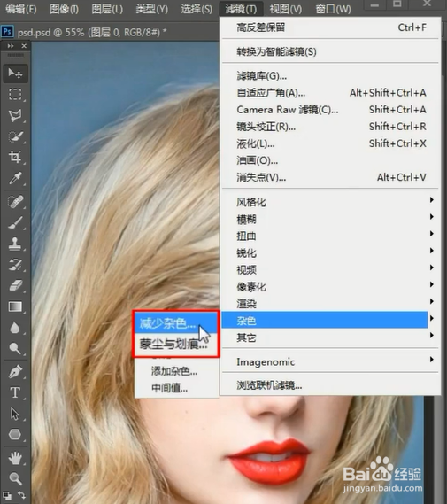Select the Rectangular Marquee tool

(15, 95)
